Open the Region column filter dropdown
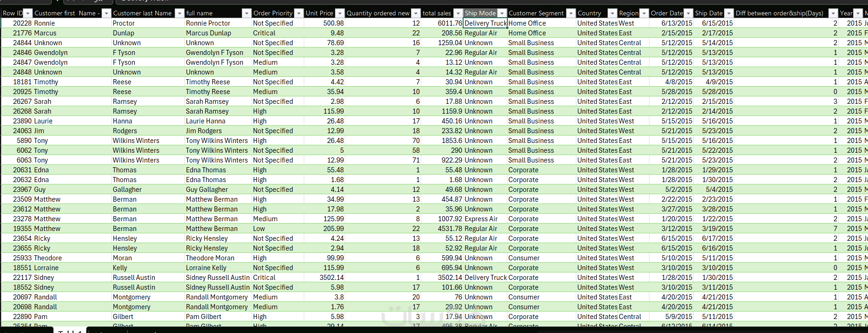The height and width of the screenshot is (333, 868). [644, 14]
